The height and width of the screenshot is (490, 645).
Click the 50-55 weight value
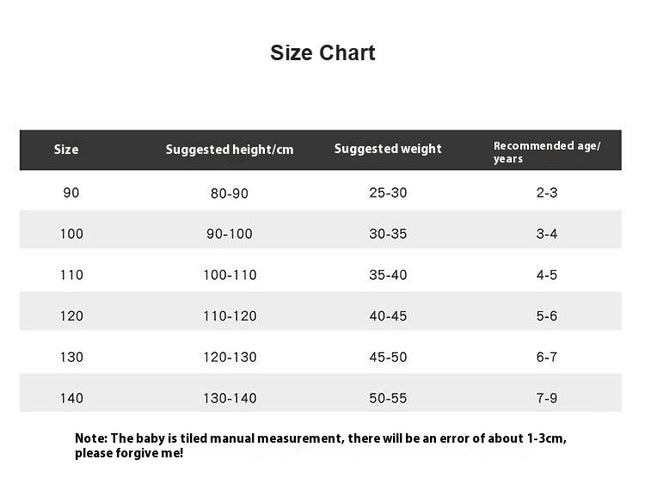tap(388, 398)
